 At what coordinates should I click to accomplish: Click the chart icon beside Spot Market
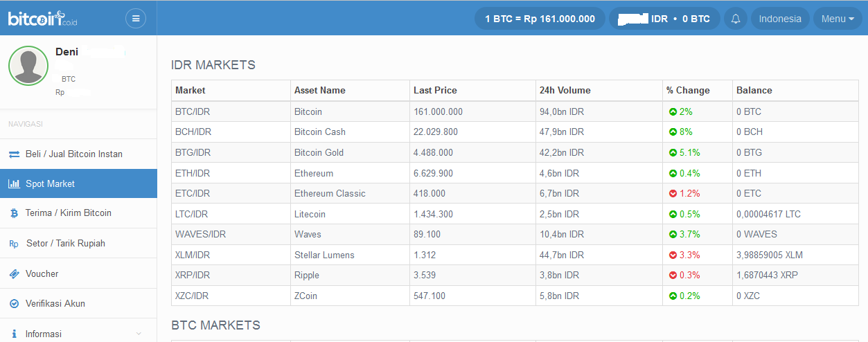[x=14, y=183]
